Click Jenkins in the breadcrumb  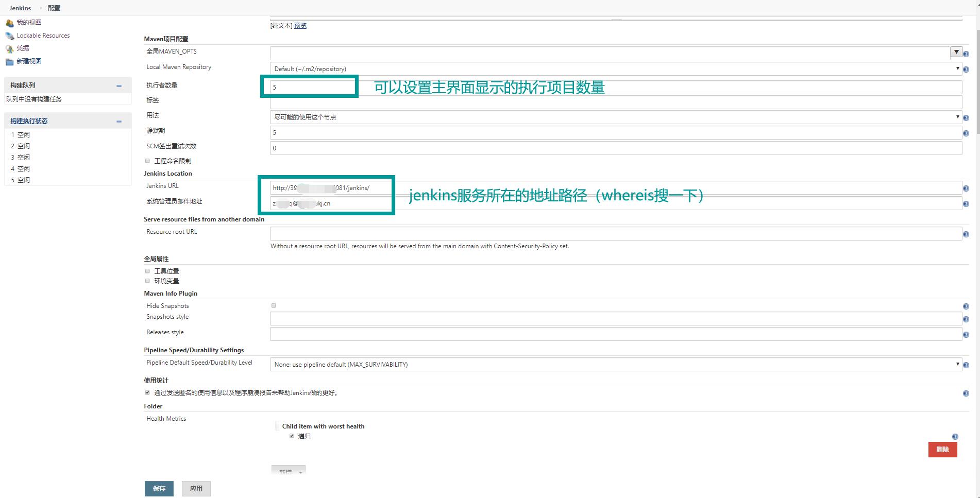tap(20, 8)
